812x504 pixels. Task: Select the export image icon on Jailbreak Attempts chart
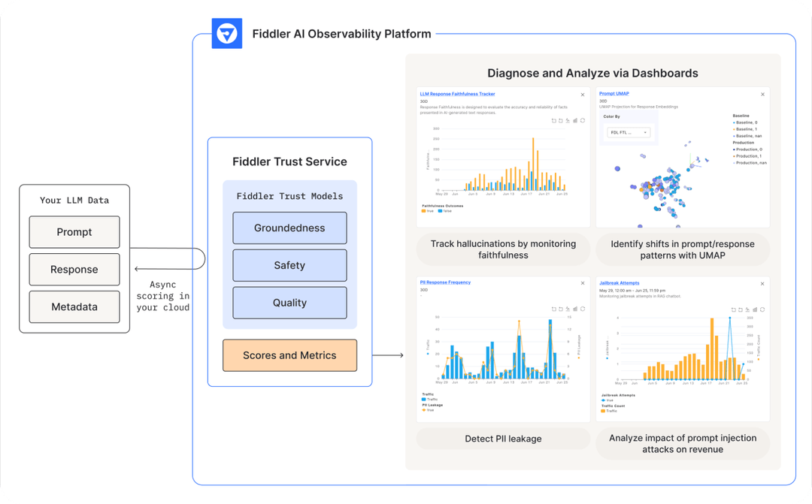[x=747, y=309]
